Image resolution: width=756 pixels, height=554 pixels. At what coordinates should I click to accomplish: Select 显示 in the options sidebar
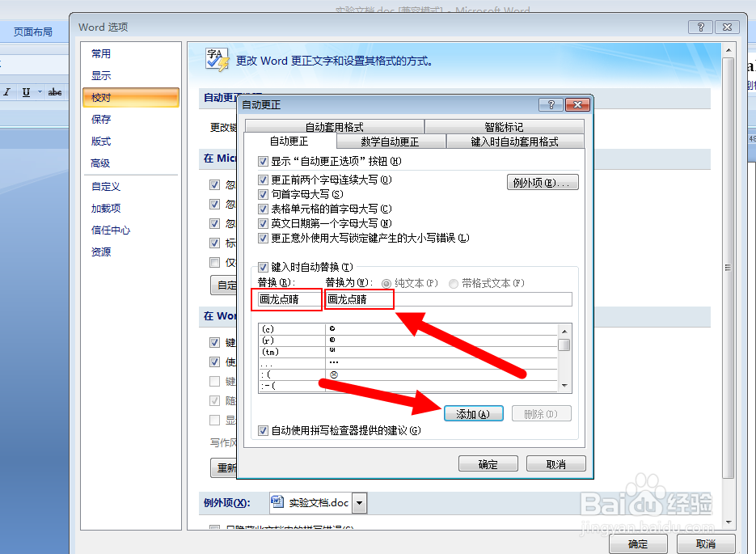pyautogui.click(x=101, y=76)
